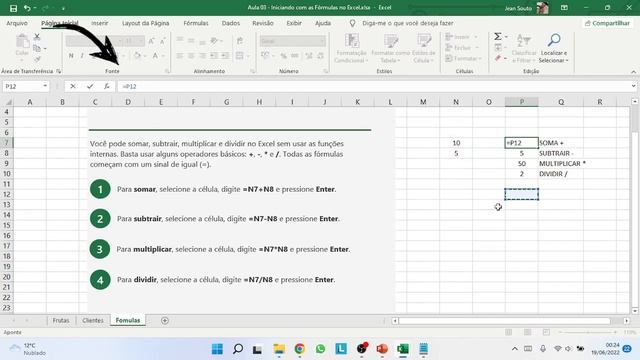Click the Copy icon in the clipboard group
Viewport: 640px width, 360px height.
pos(37,48)
